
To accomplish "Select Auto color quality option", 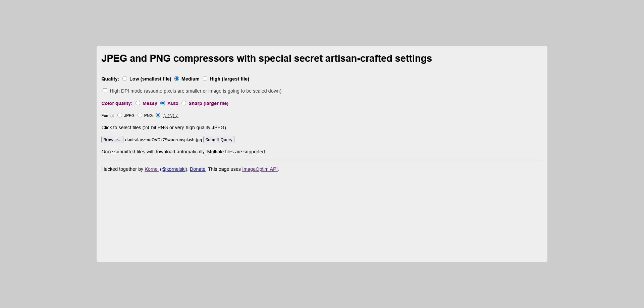I will pos(163,103).
